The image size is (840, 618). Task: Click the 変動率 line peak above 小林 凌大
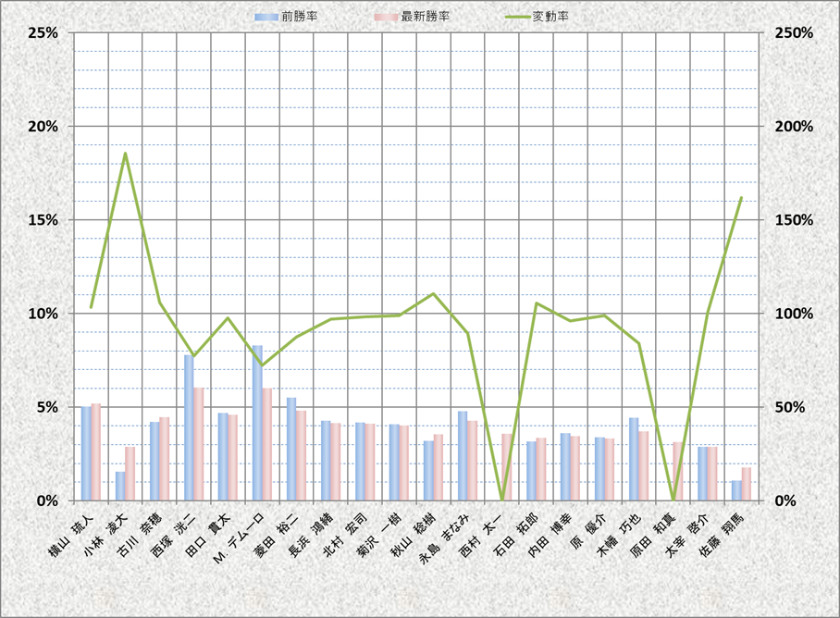click(126, 154)
